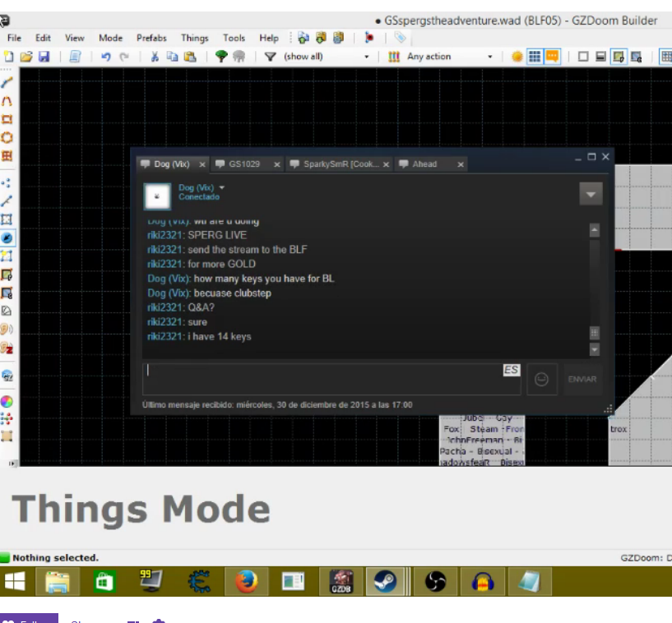Open the Sound Environment mode with red Z
Viewport: 672px width, 623px height.
(x=7, y=348)
